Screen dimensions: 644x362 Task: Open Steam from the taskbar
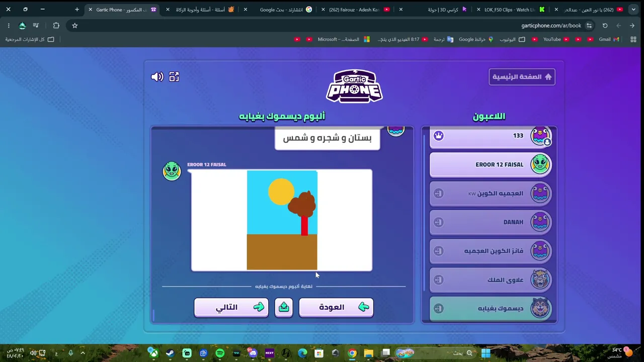click(x=170, y=353)
